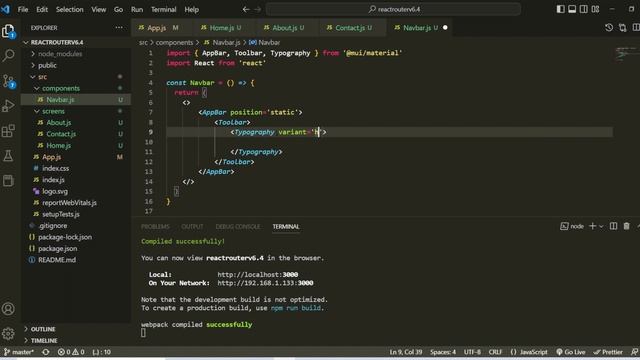Click the code minimap preview
The height and width of the screenshot is (360, 640).
[625, 54]
